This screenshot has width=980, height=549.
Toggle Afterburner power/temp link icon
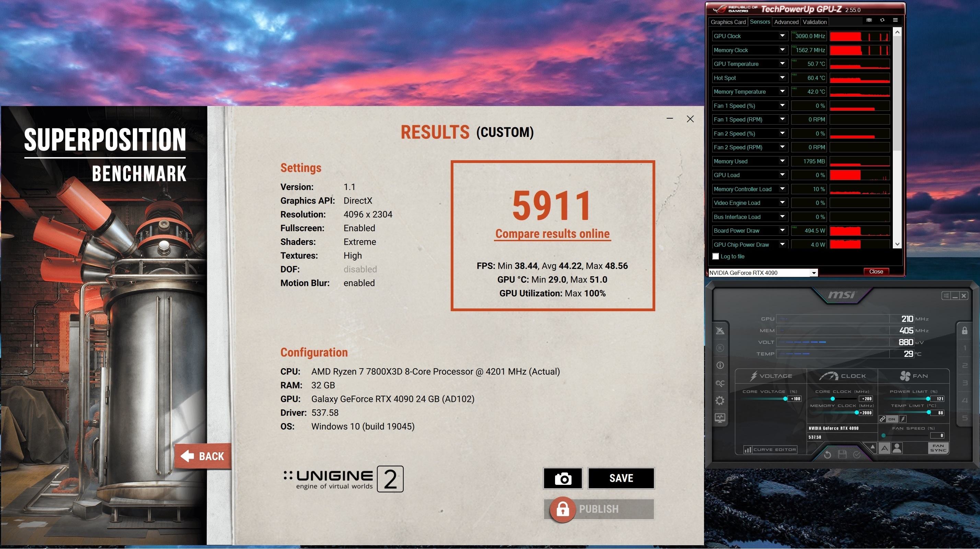tap(883, 419)
